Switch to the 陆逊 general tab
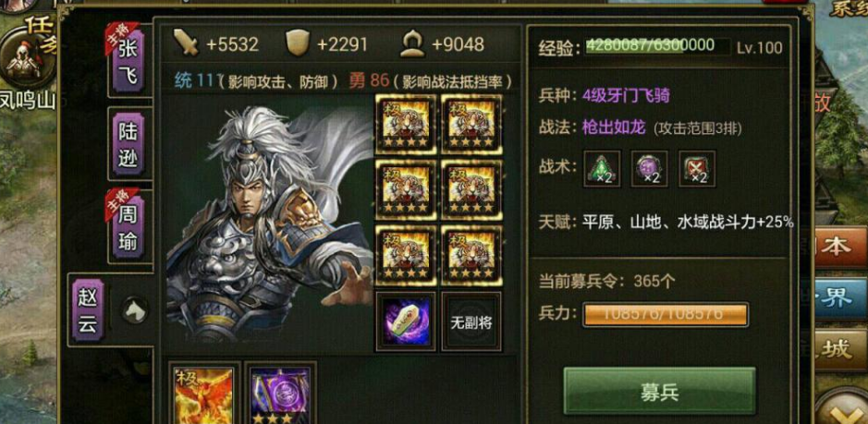The image size is (868, 424). tap(129, 144)
